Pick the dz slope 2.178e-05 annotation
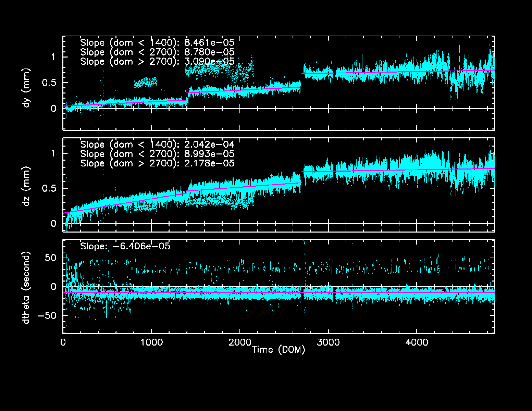This screenshot has height=411, width=532. click(157, 163)
